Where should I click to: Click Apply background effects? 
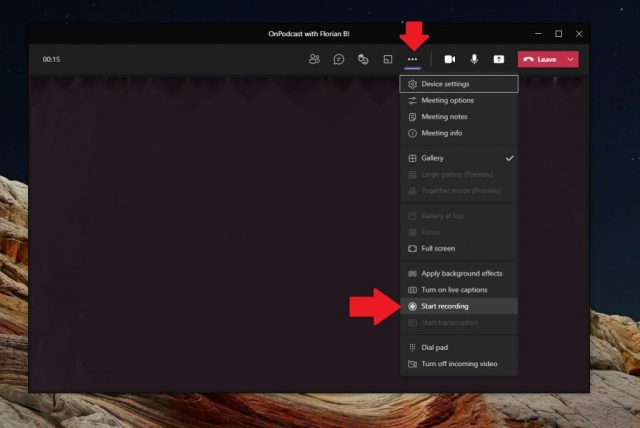(459, 273)
